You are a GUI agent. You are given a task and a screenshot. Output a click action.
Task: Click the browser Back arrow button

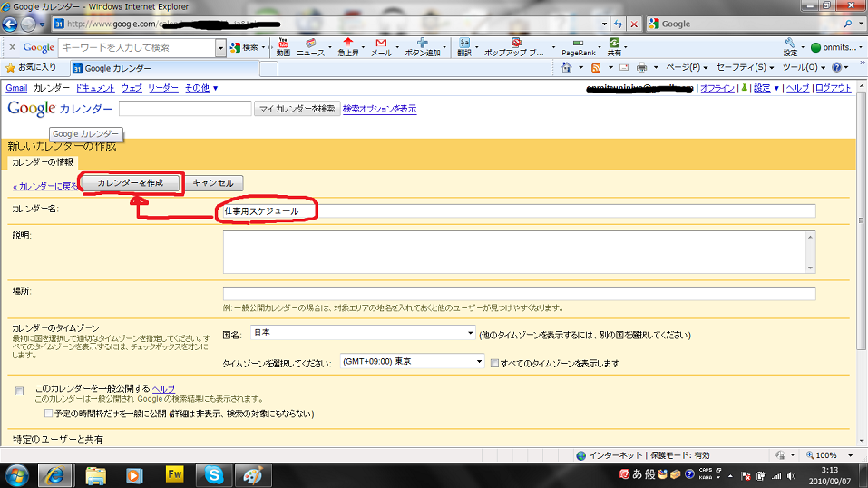pyautogui.click(x=10, y=24)
